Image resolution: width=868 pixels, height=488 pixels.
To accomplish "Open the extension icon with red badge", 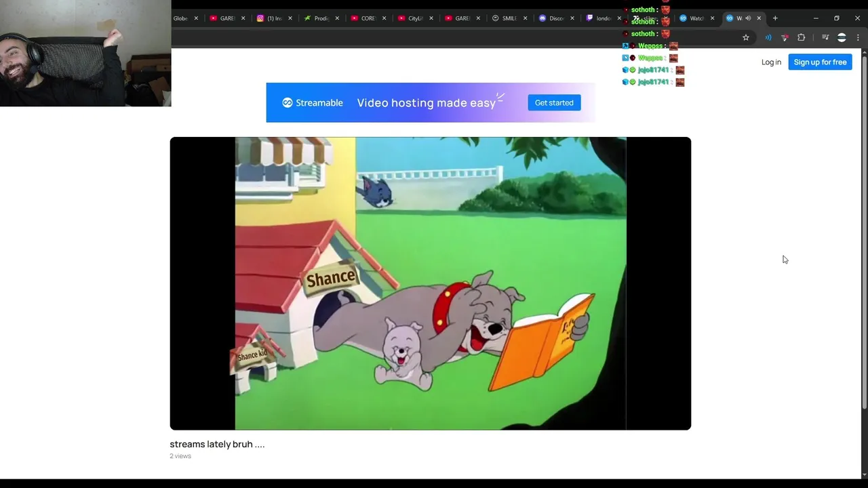I will coord(785,38).
